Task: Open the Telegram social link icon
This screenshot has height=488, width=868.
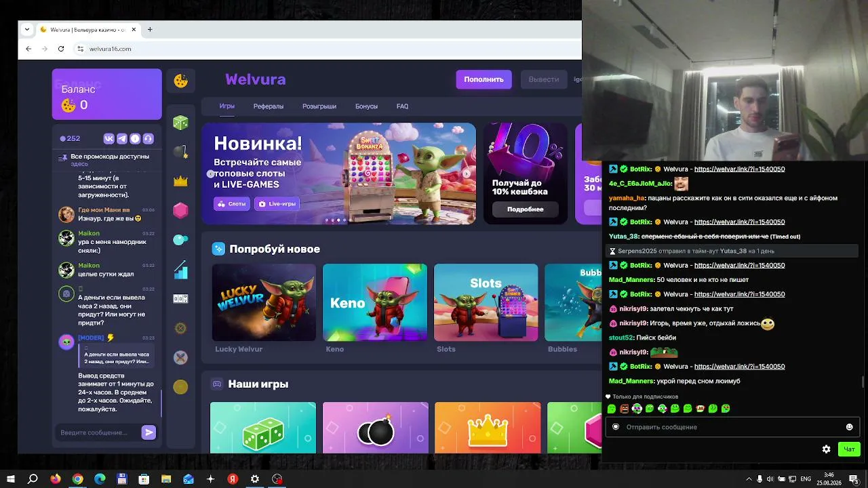Action: [122, 138]
